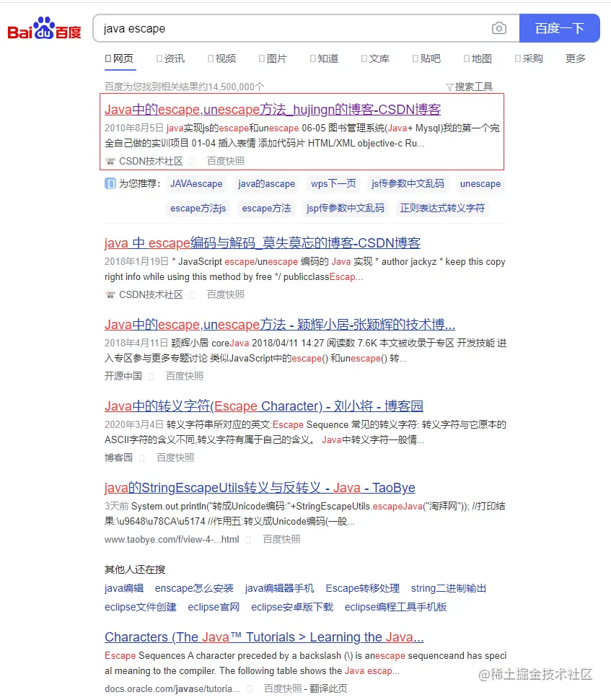The height and width of the screenshot is (700, 611).
Task: Click docs.oracle.com source URL
Action: click(172, 689)
